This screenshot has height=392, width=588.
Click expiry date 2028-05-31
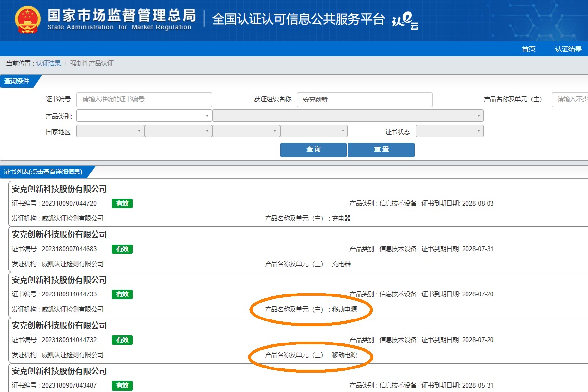(x=478, y=386)
